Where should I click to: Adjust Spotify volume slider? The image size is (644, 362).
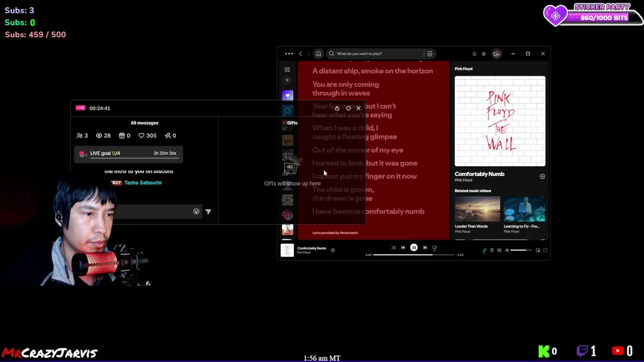(x=521, y=250)
